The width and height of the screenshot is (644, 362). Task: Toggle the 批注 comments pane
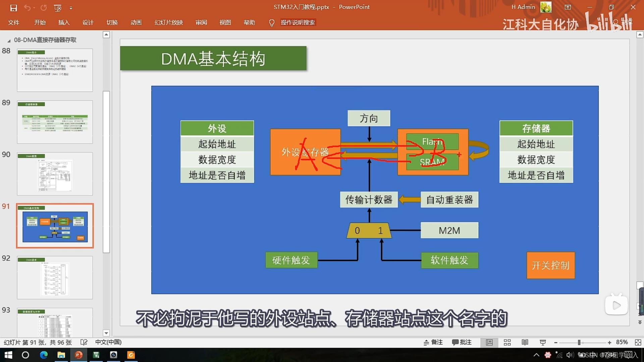pos(462,342)
